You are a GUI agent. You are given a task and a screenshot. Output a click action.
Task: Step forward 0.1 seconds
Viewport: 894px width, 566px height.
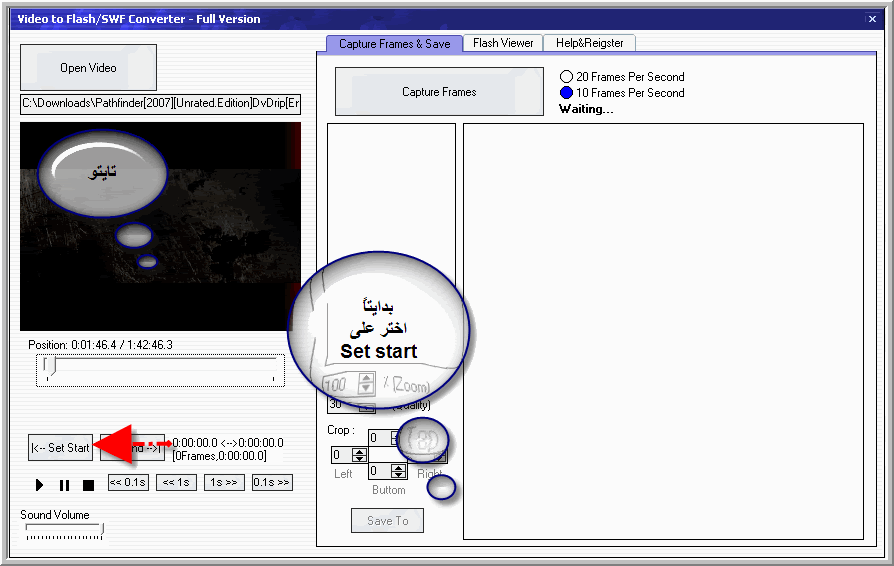[272, 483]
